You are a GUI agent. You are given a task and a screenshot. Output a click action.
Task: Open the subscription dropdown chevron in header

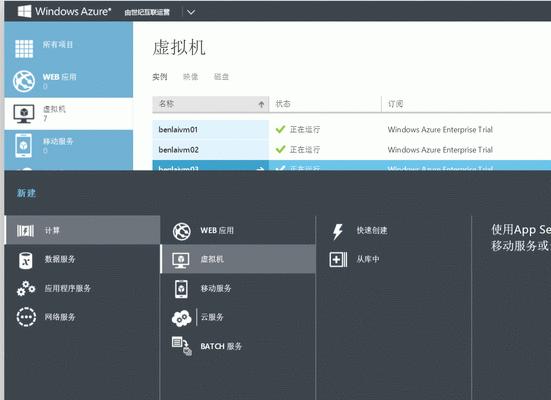tap(191, 12)
